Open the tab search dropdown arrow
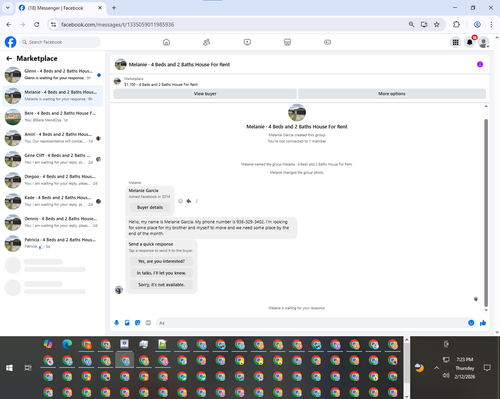Screen dimensions: 500x399 coord(8,8)
